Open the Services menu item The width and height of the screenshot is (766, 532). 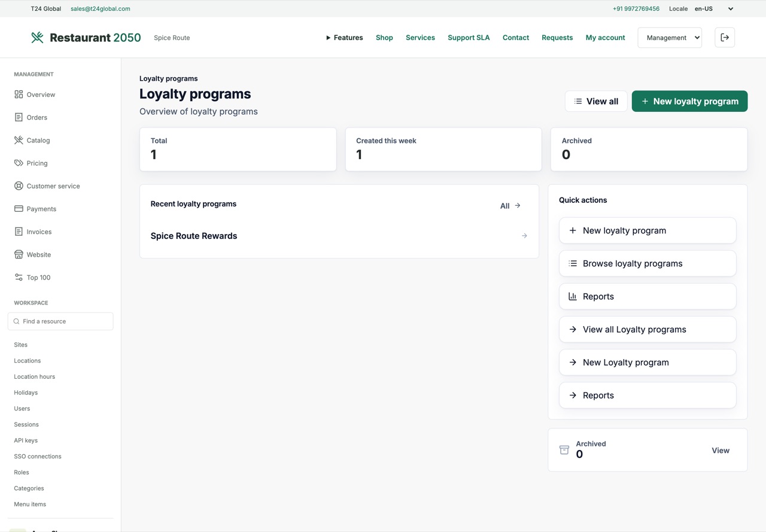(420, 38)
